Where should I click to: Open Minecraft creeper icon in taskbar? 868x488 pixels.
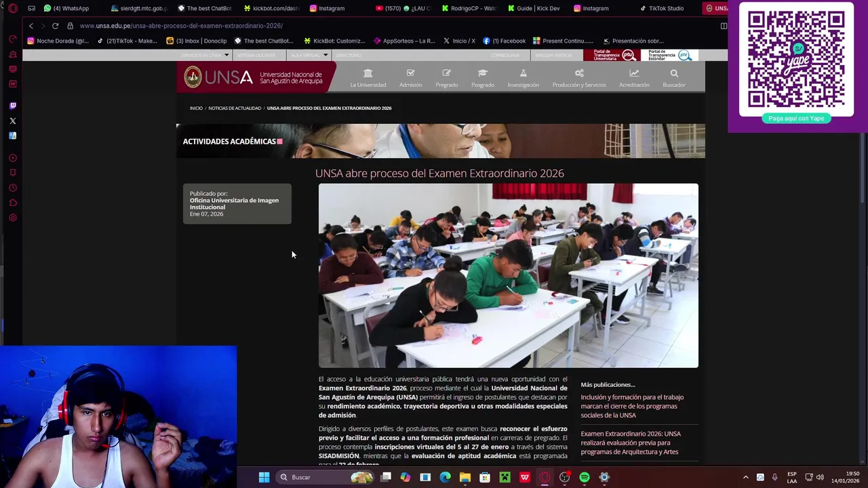(505, 477)
